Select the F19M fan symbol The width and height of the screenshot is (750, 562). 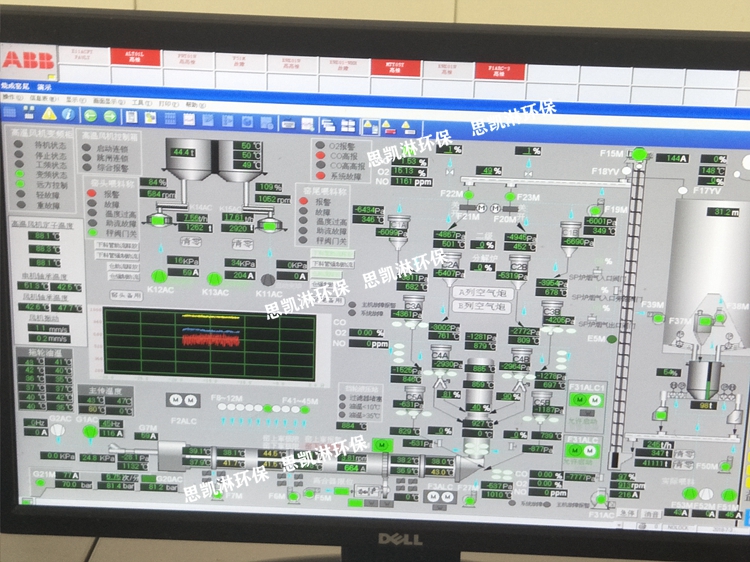point(595,210)
